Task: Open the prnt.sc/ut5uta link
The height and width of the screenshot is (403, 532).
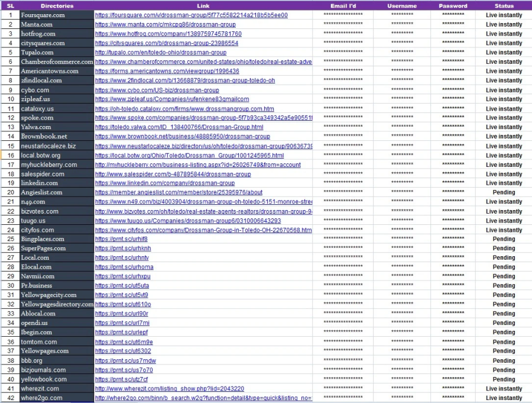Action: click(x=122, y=286)
